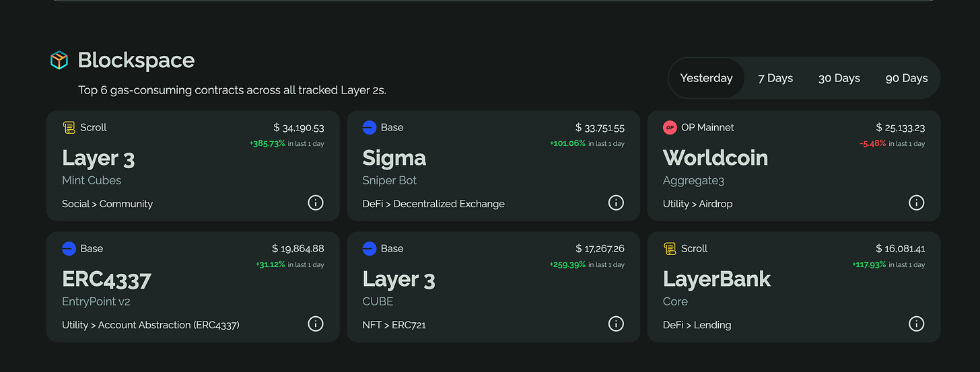Click the Blockspace section heading
980x372 pixels.
pos(136,61)
